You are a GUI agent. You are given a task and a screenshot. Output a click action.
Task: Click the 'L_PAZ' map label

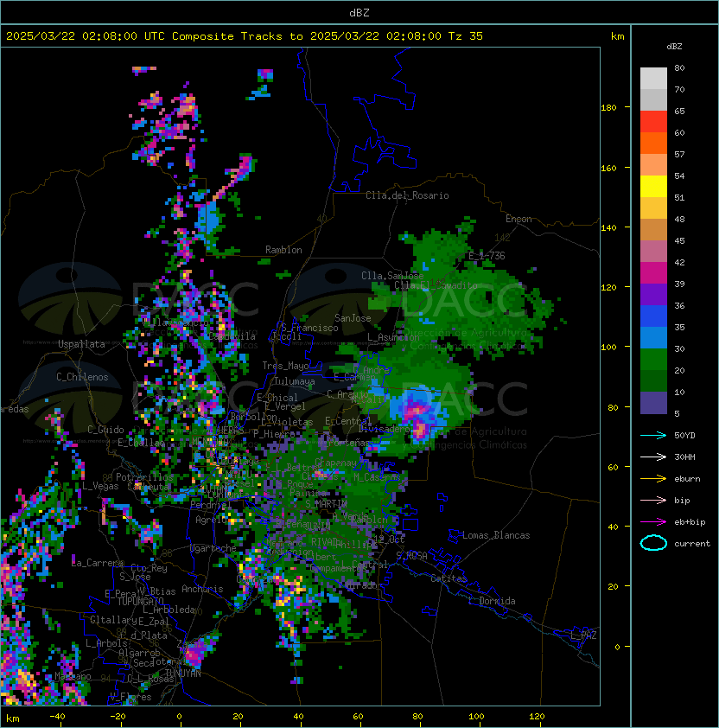tap(583, 635)
